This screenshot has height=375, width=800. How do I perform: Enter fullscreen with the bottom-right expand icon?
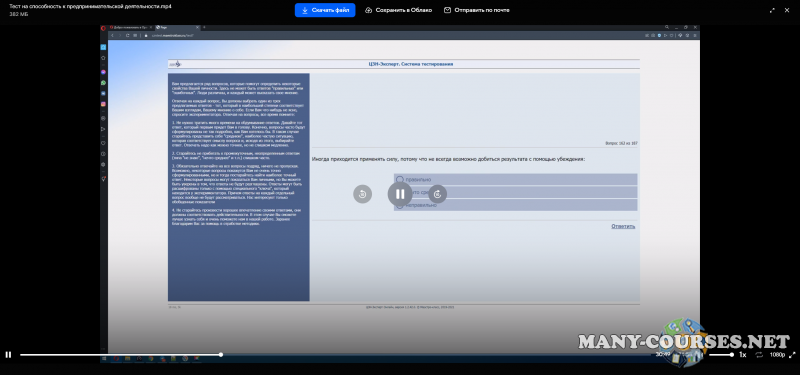tap(792, 355)
